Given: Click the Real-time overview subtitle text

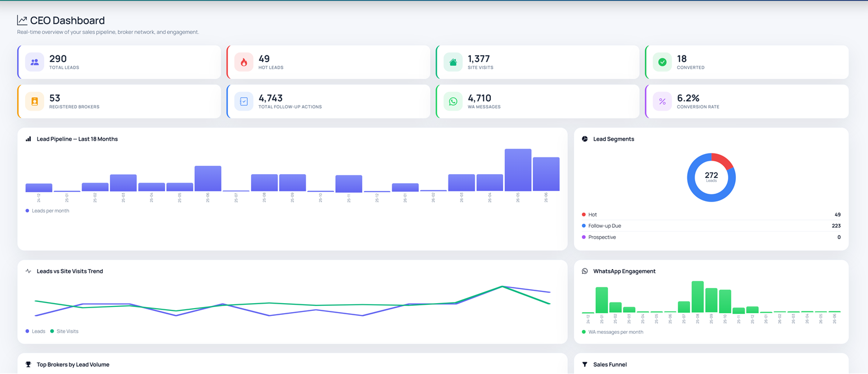Looking at the screenshot, I should tap(108, 32).
